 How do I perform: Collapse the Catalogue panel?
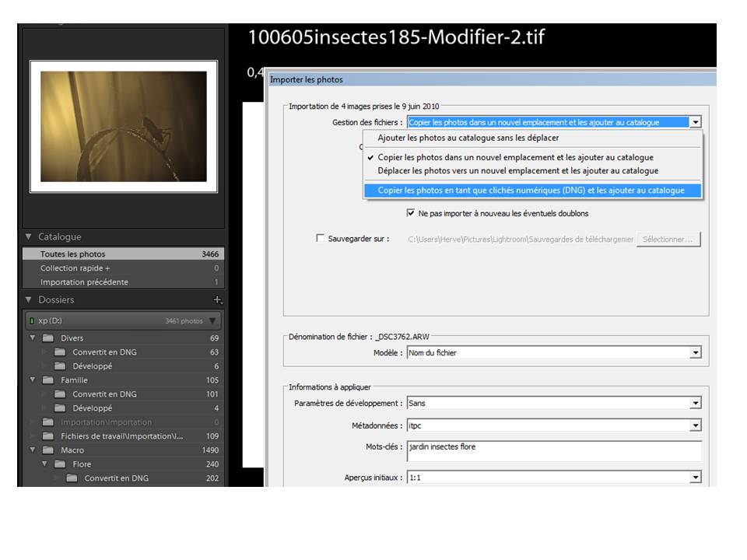(29, 237)
